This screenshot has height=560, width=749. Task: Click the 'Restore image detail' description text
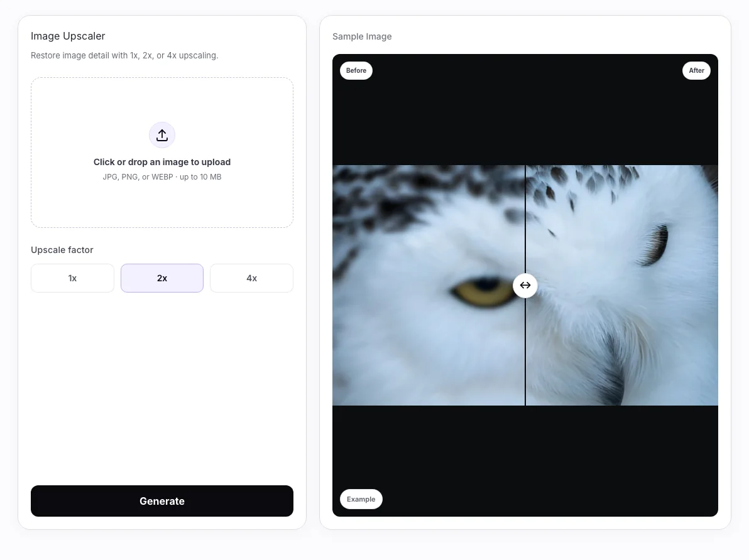tap(124, 55)
